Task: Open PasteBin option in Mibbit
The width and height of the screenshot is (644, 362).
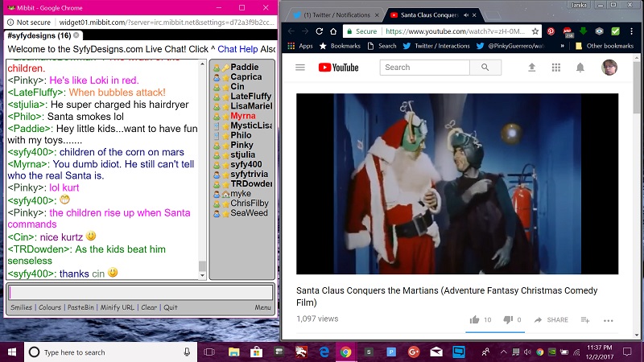Action: [80, 307]
